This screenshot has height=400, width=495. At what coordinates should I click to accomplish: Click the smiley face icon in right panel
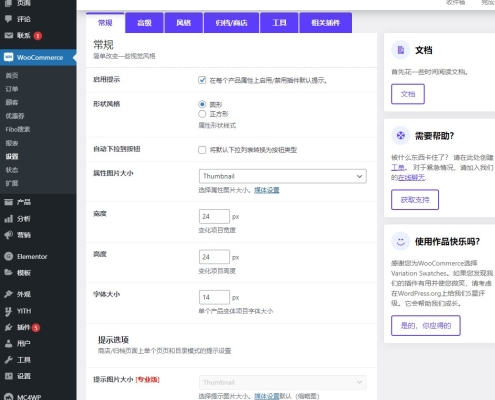[401, 241]
